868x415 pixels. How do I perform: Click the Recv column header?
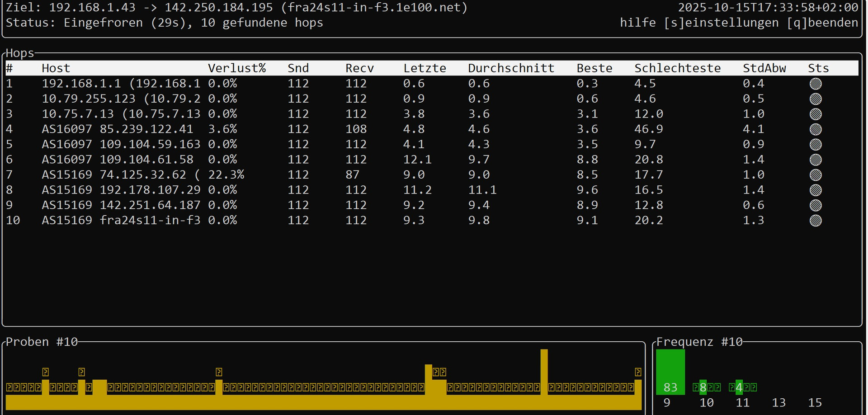point(360,68)
